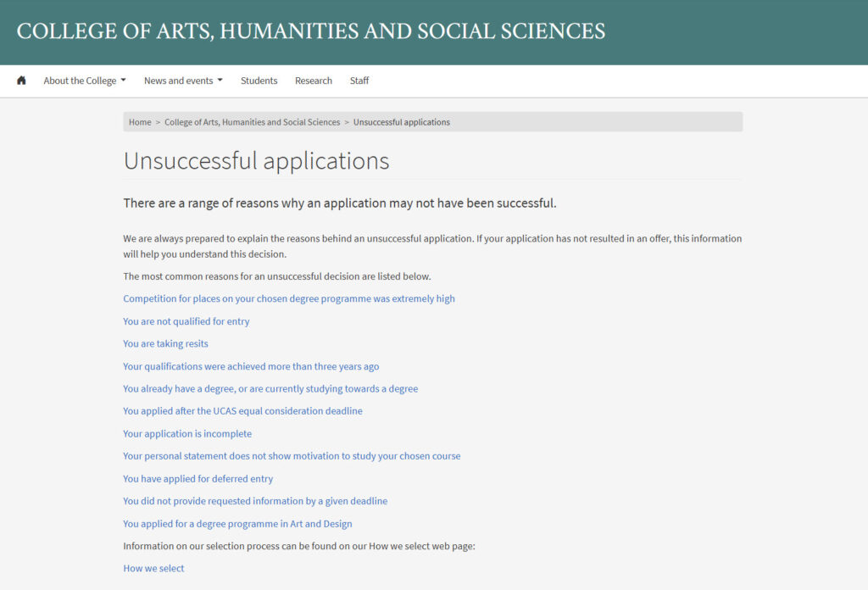Open the About the College dropdown arrow
Image resolution: width=868 pixels, height=590 pixels.
123,80
